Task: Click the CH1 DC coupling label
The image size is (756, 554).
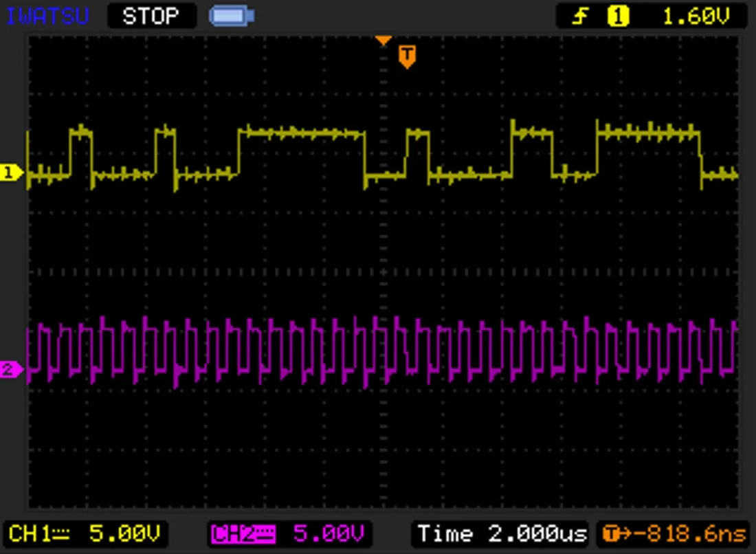Action: pyautogui.click(x=39, y=534)
